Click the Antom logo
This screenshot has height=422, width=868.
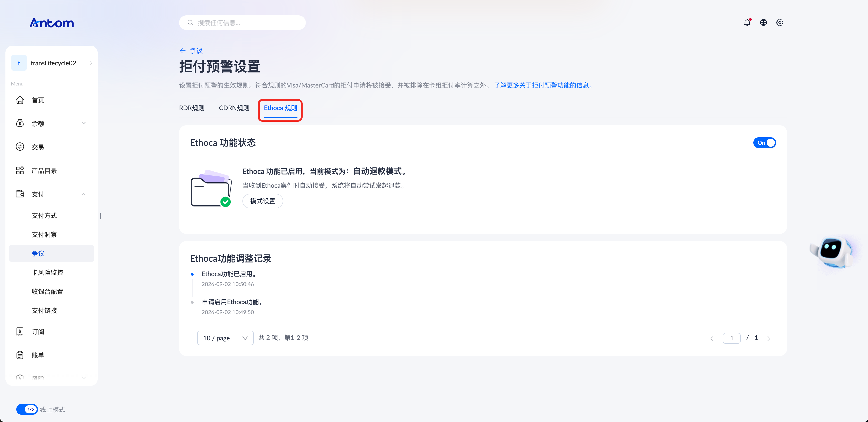pyautogui.click(x=52, y=23)
